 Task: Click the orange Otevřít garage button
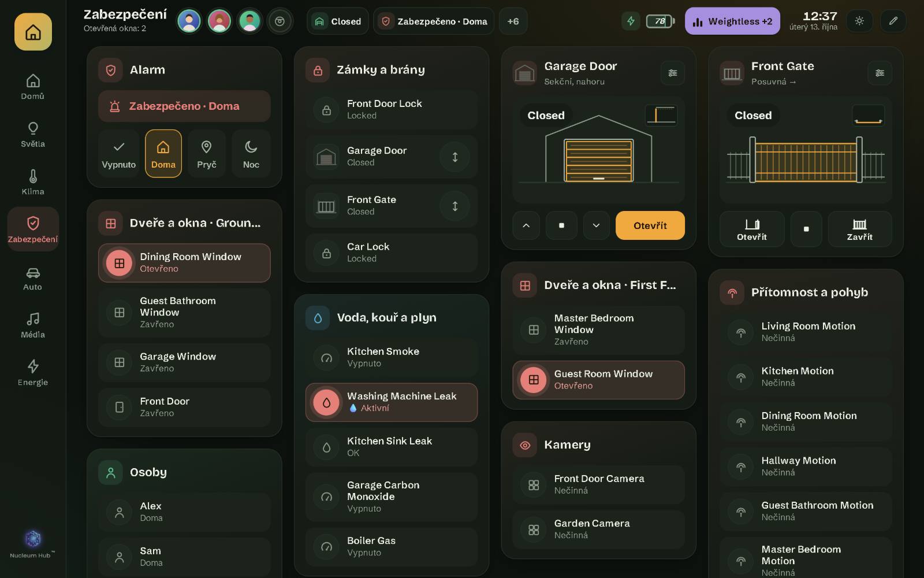point(650,225)
